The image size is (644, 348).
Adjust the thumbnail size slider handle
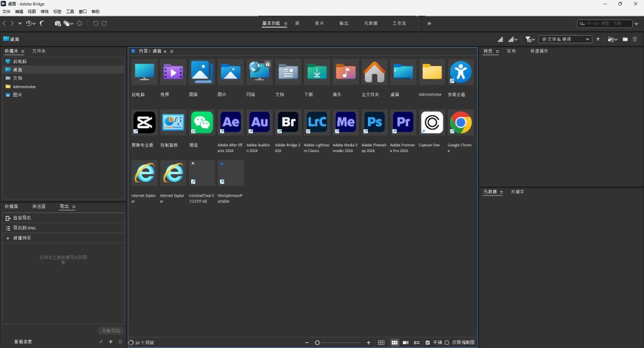click(x=317, y=343)
